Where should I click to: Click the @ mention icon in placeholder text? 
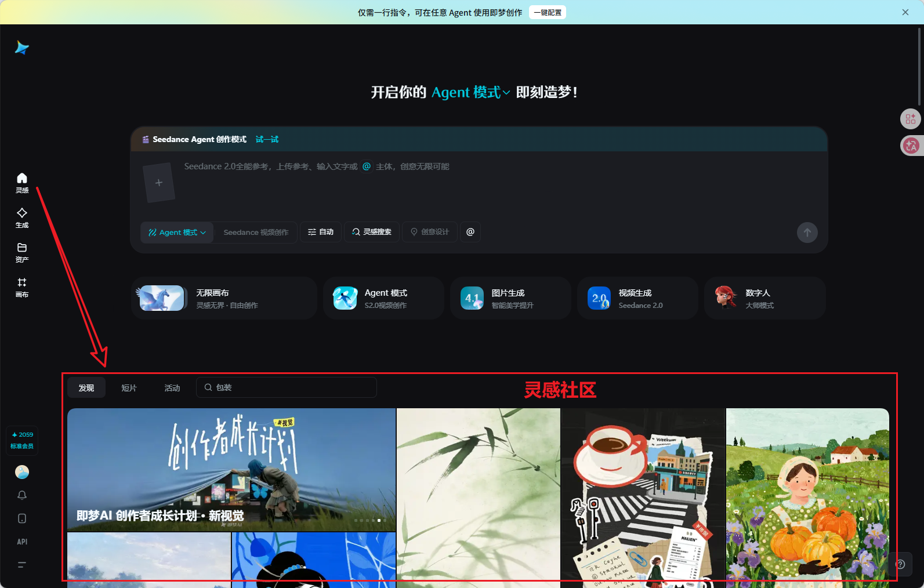[x=367, y=166]
